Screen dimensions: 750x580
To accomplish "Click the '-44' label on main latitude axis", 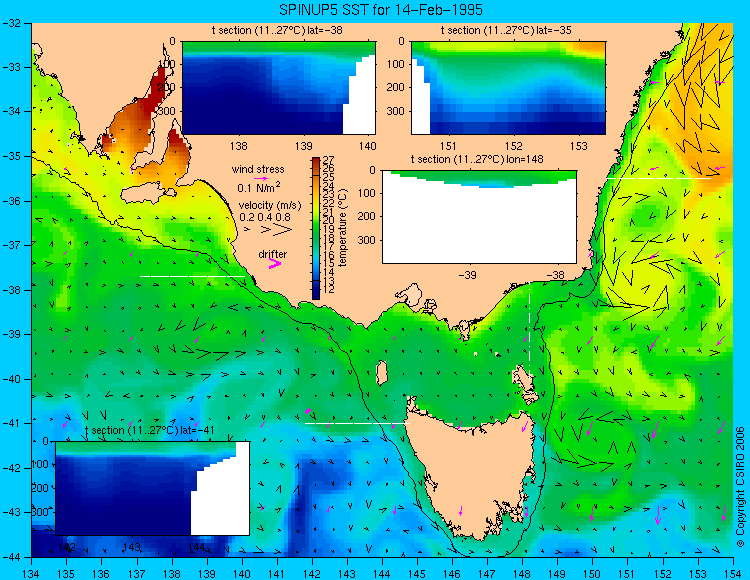I will coord(11,557).
